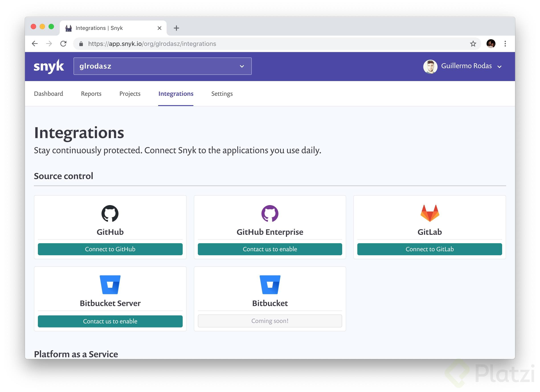Go to the Dashboard tab
The image size is (540, 392).
click(x=49, y=94)
